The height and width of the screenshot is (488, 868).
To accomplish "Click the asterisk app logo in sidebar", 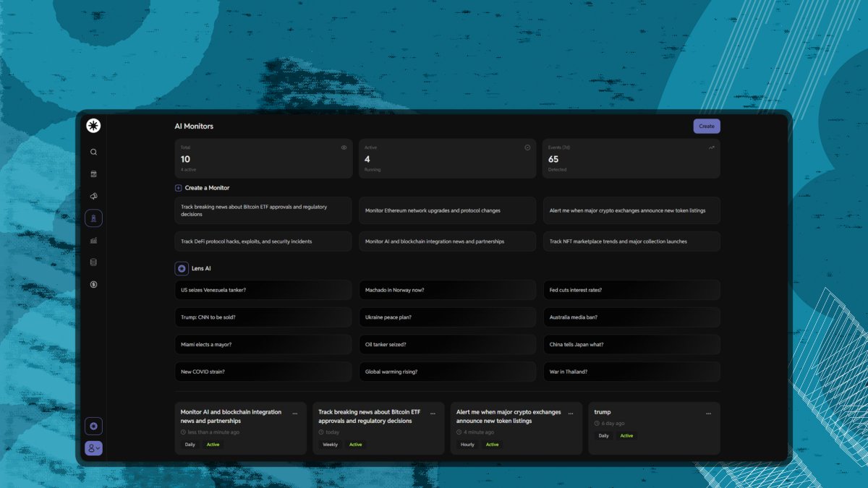I will [x=93, y=126].
